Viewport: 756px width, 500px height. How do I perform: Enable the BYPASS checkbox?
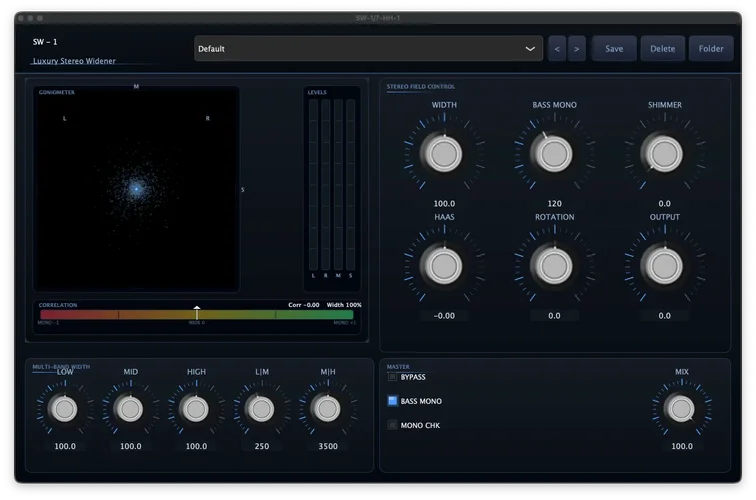(392, 377)
